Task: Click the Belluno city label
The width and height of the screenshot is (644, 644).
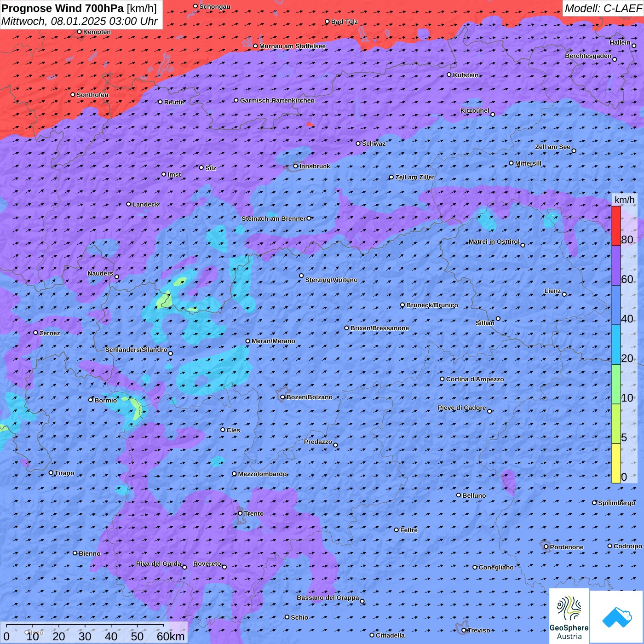Action: [x=474, y=495]
